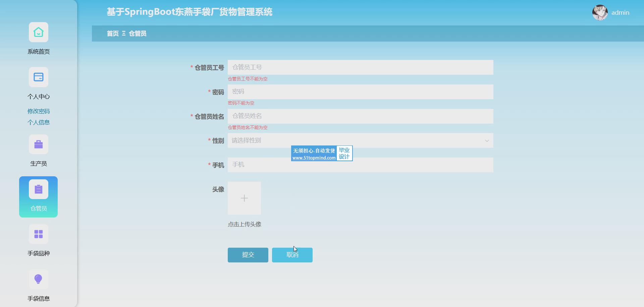Select the producer briefcase icon

[x=38, y=144]
